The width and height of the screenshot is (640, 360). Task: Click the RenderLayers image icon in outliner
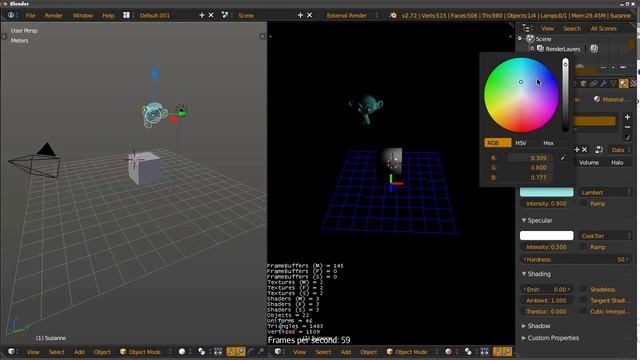[594, 49]
